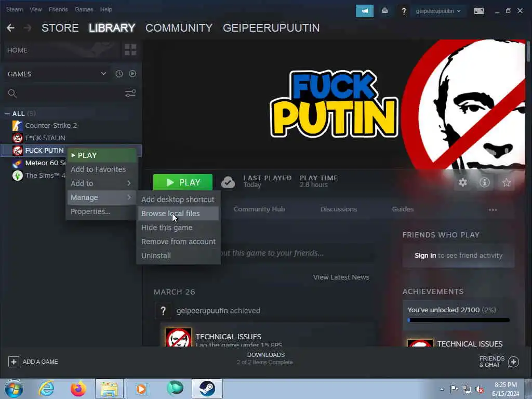
Task: Click the Steam taskbar icon
Action: tap(207, 389)
